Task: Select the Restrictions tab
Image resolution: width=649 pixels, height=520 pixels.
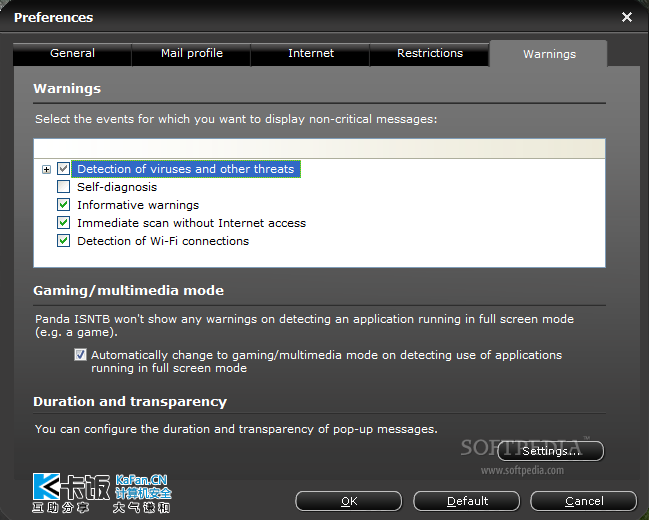Action: click(430, 54)
